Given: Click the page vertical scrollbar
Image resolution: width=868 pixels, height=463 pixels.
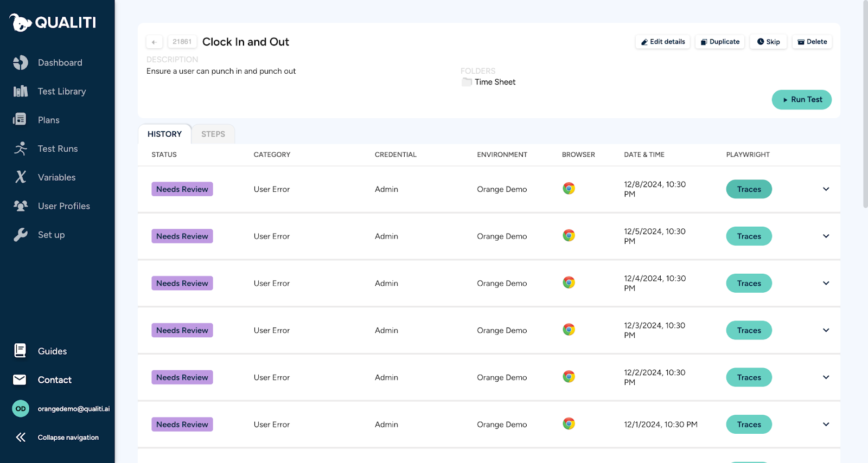Looking at the screenshot, I should [865, 104].
